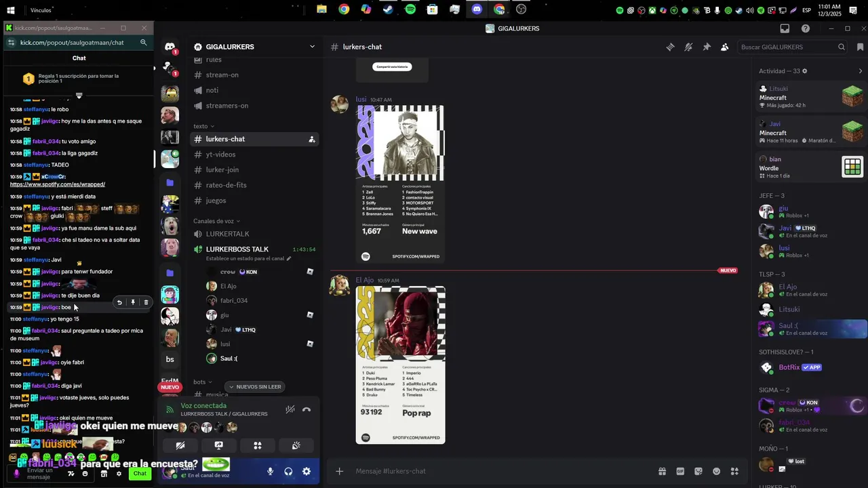Viewport: 868px width, 488px height.
Task: Open Discord help icon in title bar
Action: tap(806, 28)
